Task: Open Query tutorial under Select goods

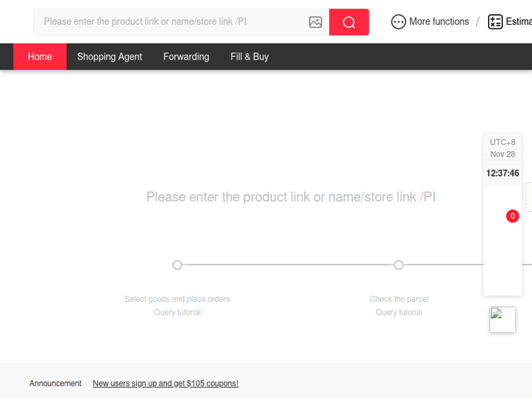Action: point(177,313)
